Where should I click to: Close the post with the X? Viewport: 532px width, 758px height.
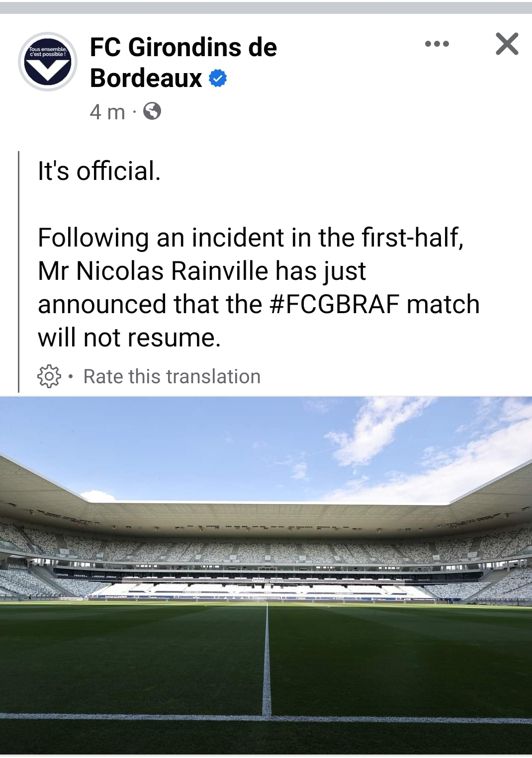point(507,44)
